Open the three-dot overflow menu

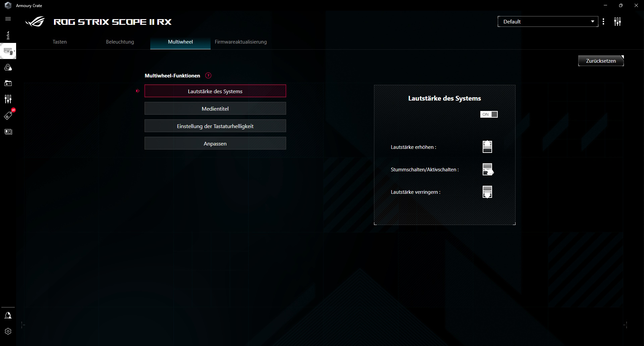(x=603, y=21)
